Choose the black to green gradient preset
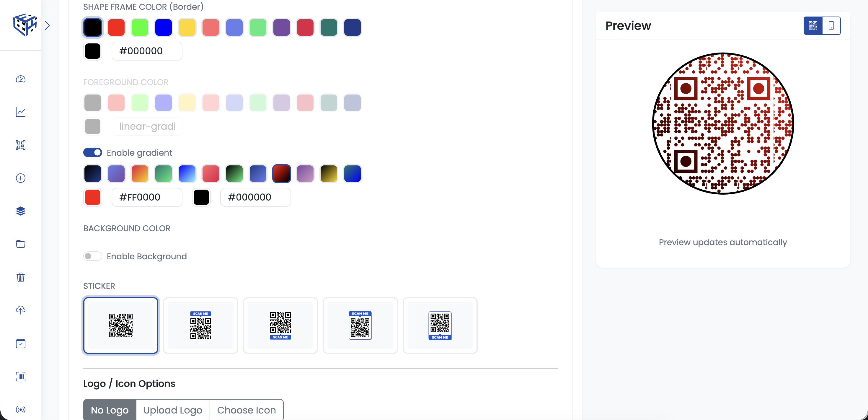This screenshot has width=868, height=420. pos(234,174)
